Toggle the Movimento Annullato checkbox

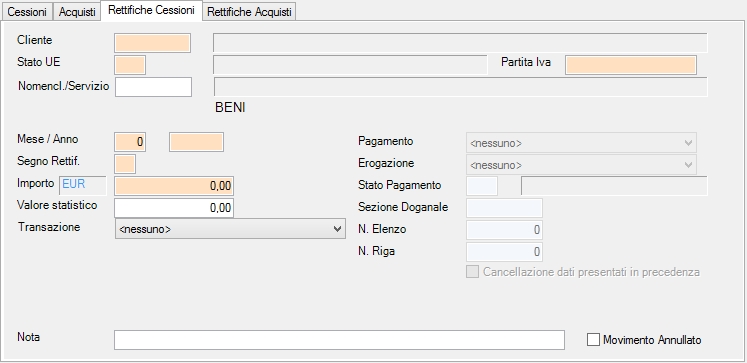pos(593,340)
